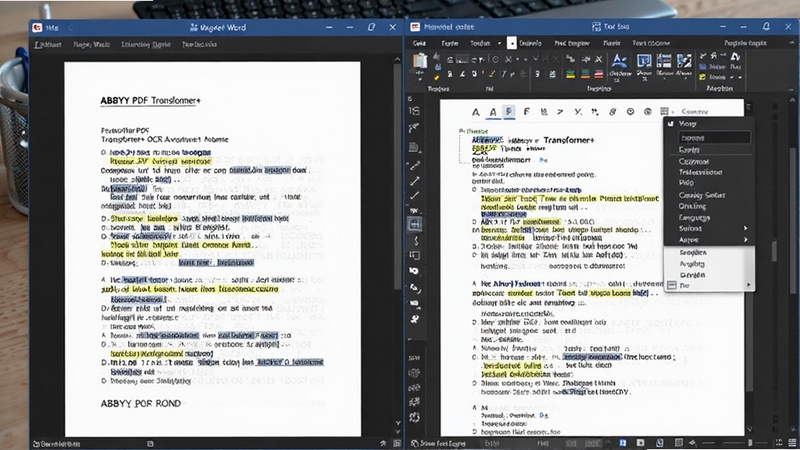Click the blue framed page icon next to styles
Viewport: 800px width, 450px height.
pyautogui.click(x=644, y=62)
